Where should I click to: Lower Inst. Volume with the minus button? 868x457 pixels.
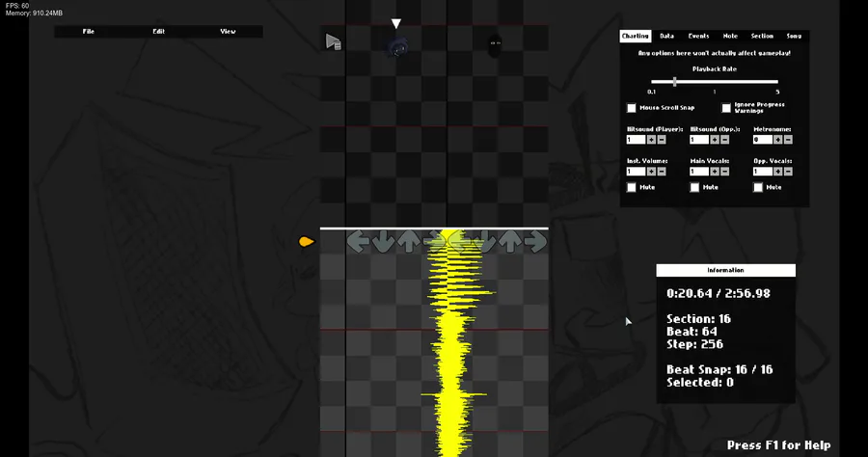(662, 172)
